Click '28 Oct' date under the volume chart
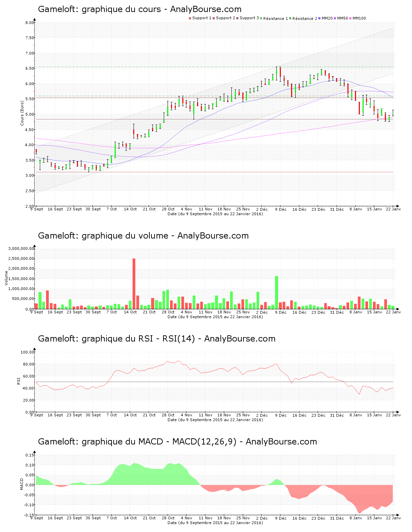 point(168,312)
